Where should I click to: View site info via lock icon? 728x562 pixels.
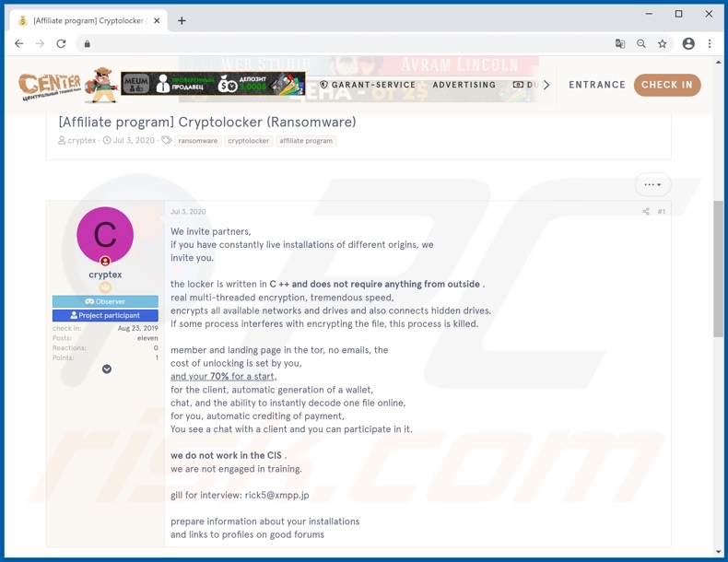click(87, 44)
